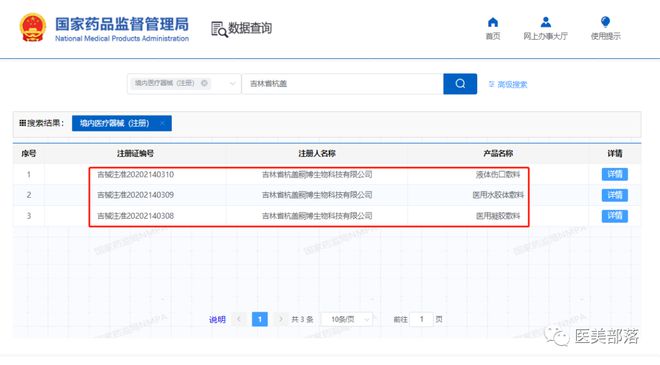The height and width of the screenshot is (365, 660).
Task: Expand the category selector dropdown arrow
Action: (x=232, y=84)
